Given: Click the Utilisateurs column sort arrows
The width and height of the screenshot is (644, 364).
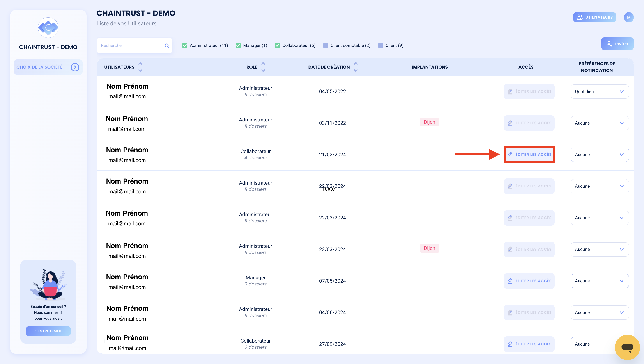Looking at the screenshot, I should pos(140,67).
